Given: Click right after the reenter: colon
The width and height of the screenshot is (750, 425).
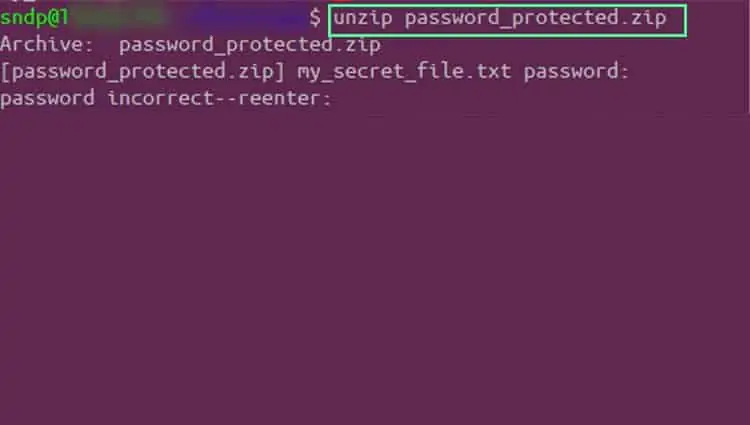Looking at the screenshot, I should pos(335,99).
